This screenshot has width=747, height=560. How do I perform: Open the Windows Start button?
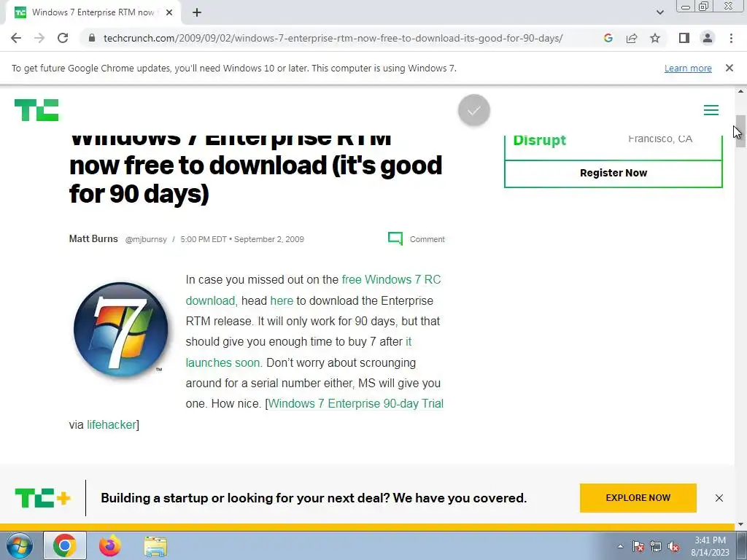coord(19,545)
